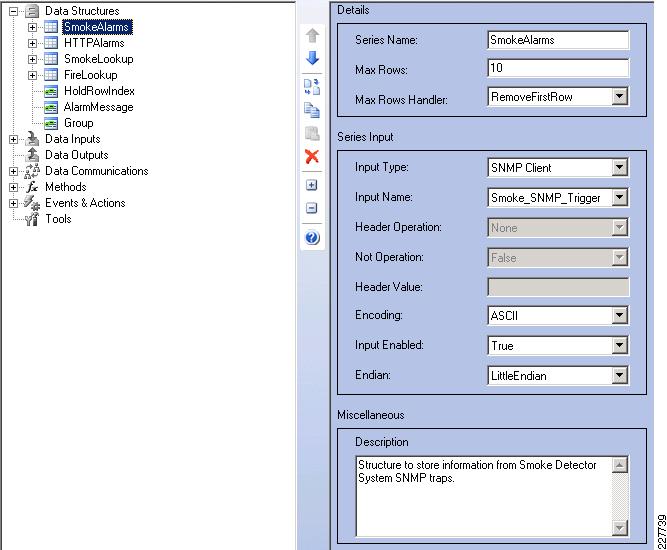Click the replace/swap documents toolbar icon
Image resolution: width=667 pixels, height=550 pixels.
point(312,87)
